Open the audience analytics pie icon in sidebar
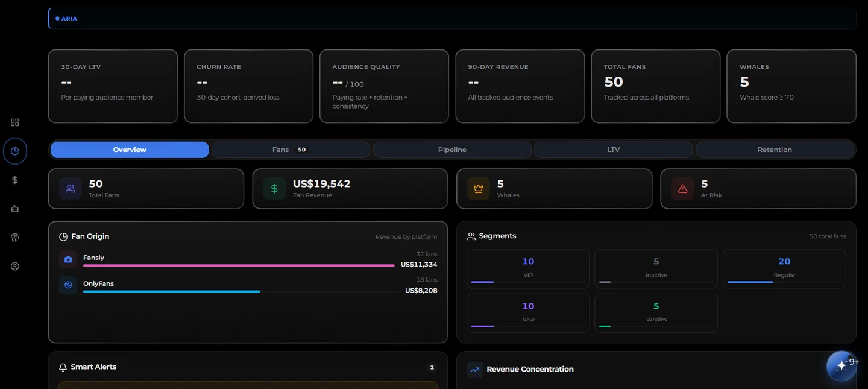 pos(15,151)
